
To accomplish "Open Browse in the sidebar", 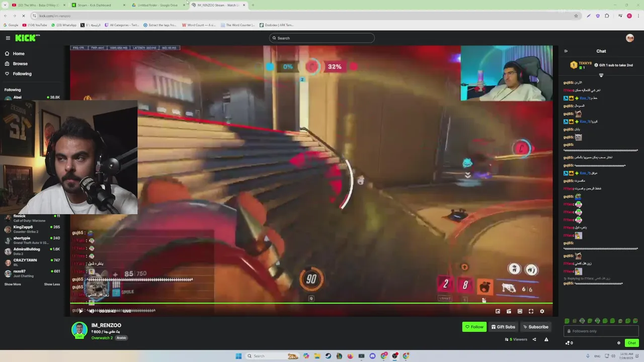I will (x=20, y=64).
